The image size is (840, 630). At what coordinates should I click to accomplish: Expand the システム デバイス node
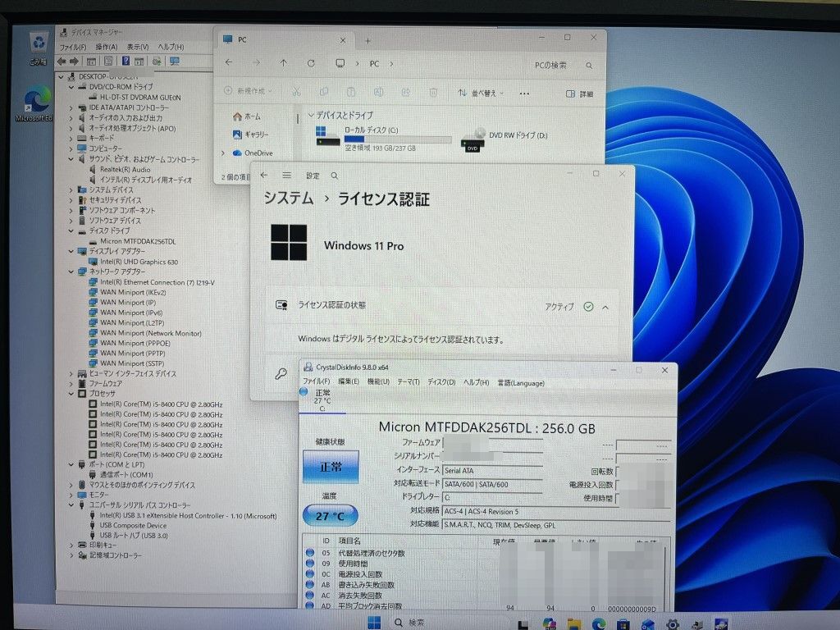(x=71, y=189)
